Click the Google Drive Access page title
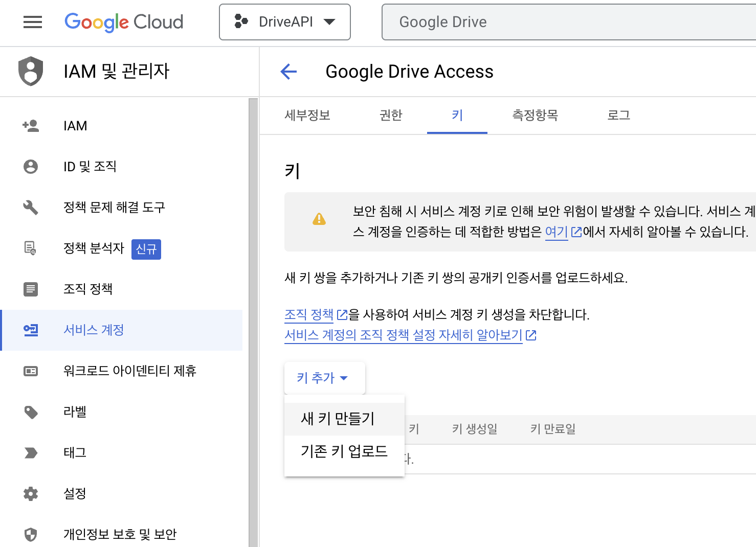 [x=410, y=72]
